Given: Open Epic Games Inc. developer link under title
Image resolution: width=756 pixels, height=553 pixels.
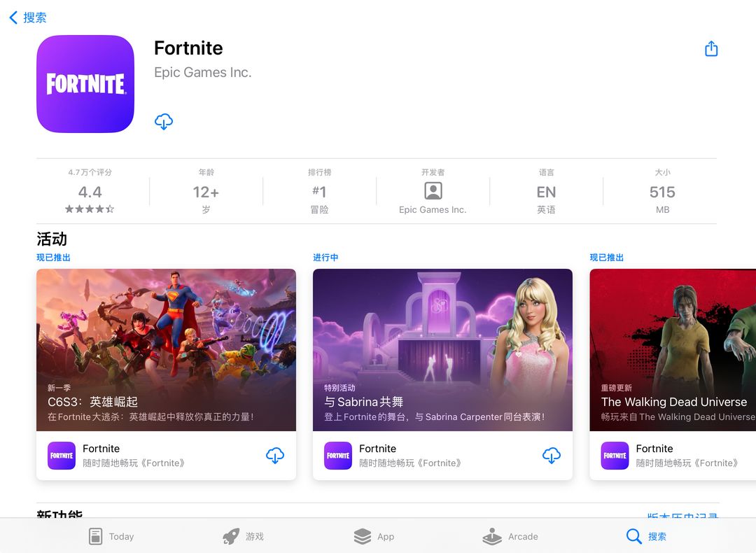Looking at the screenshot, I should pos(202,72).
